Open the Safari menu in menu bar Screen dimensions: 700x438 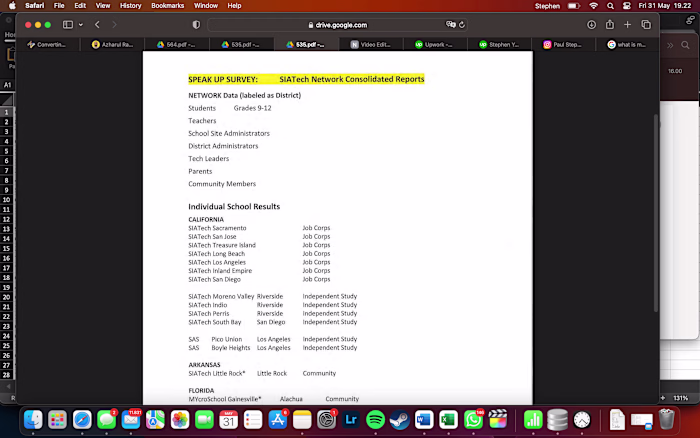[34, 6]
